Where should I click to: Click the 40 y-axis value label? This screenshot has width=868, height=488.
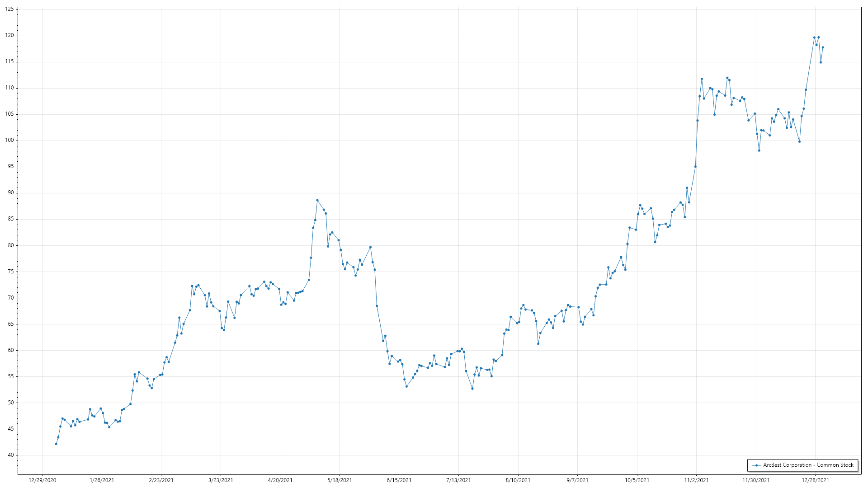[x=11, y=455]
